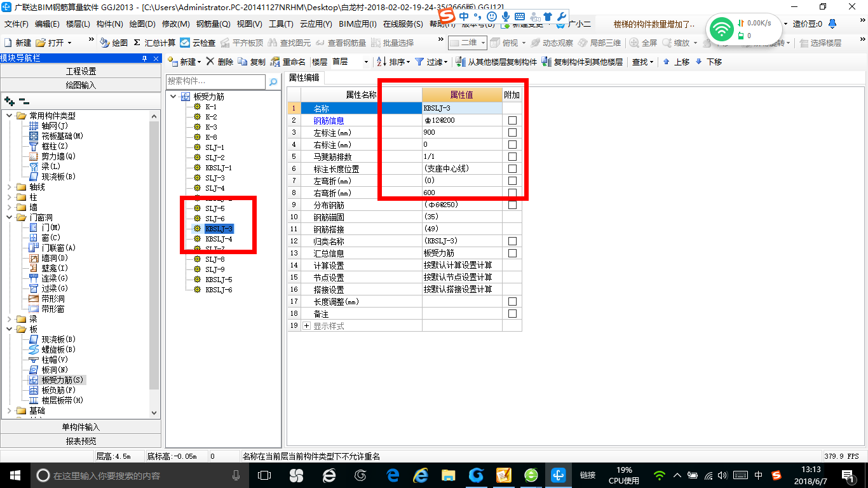Open the 钢筋量(Q) menu
Viewport: 868px width, 488px height.
pyautogui.click(x=213, y=24)
